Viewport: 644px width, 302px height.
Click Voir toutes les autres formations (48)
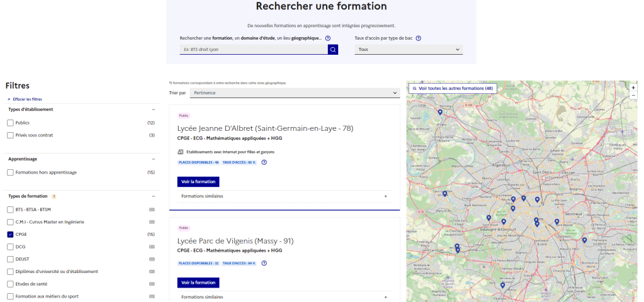[x=452, y=89]
